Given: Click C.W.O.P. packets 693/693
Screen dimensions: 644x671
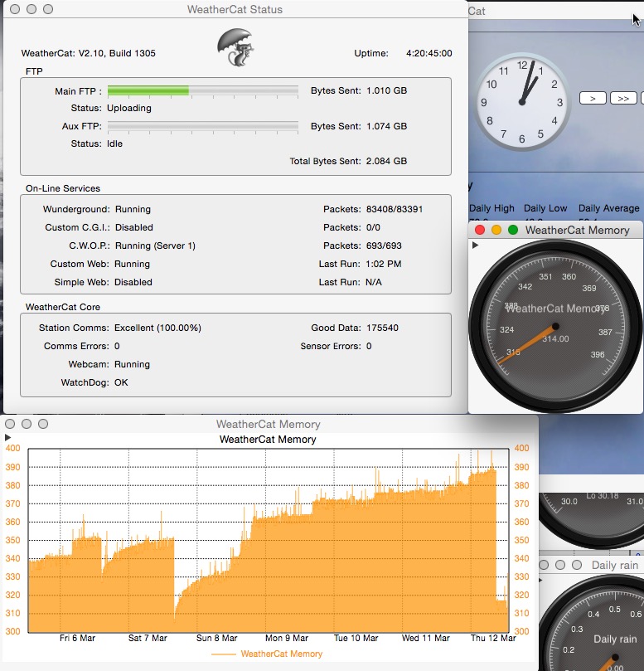Looking at the screenshot, I should 384,246.
